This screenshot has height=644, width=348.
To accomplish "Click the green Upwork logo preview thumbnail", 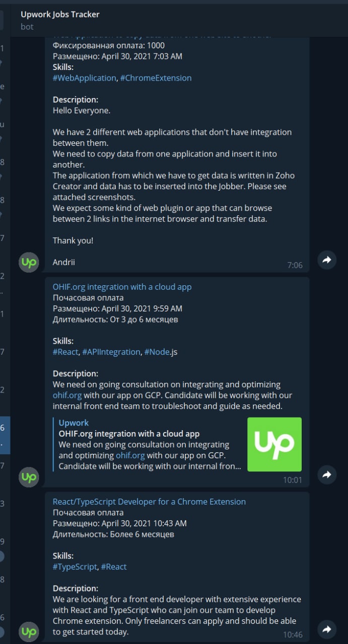I will pos(274,444).
